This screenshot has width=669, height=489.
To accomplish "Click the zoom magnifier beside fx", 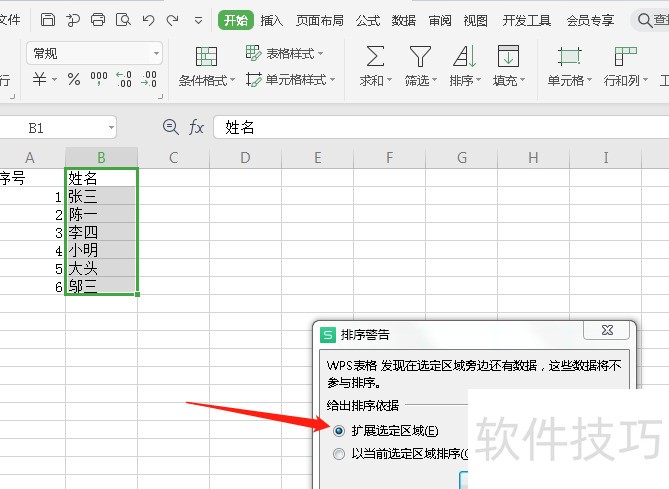I will pos(171,127).
